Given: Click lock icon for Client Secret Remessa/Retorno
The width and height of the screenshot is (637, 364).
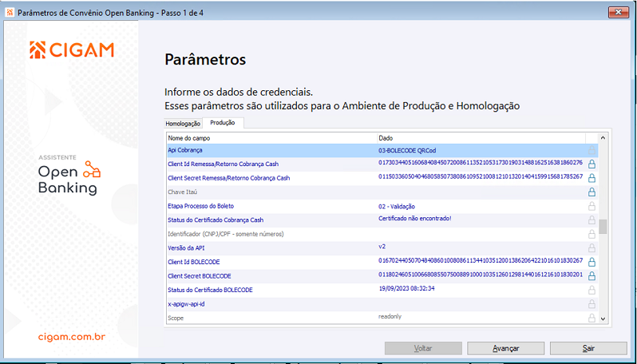Looking at the screenshot, I should (592, 178).
